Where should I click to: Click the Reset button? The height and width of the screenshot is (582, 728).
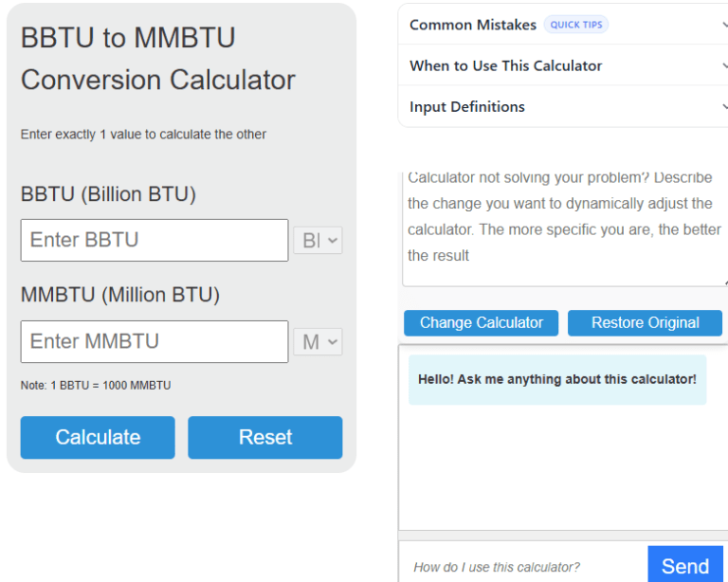tap(264, 437)
